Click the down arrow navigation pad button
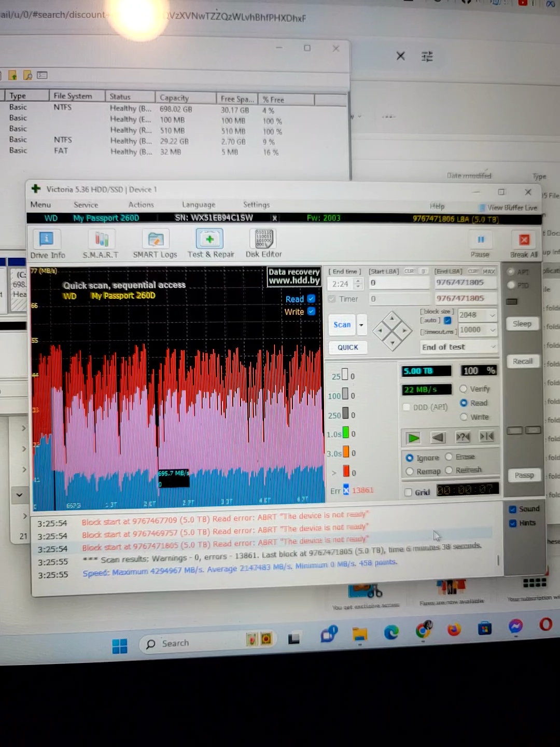 392,342
